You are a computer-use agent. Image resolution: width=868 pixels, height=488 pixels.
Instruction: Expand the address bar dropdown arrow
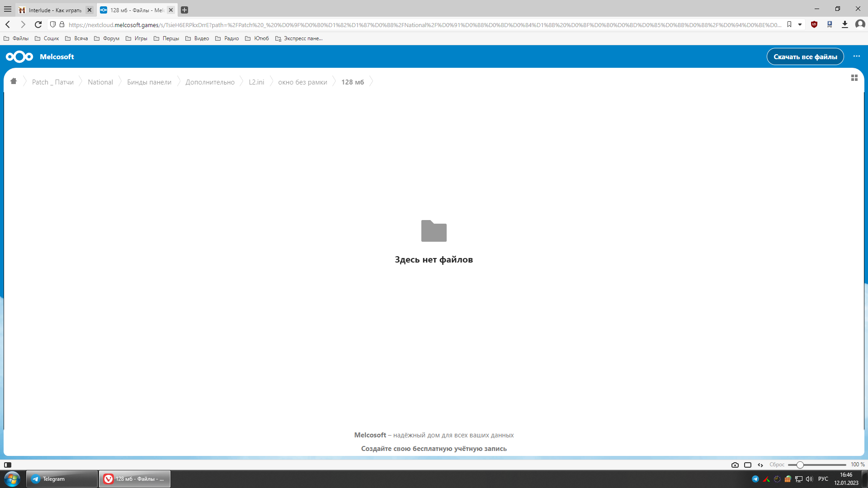pos(800,24)
